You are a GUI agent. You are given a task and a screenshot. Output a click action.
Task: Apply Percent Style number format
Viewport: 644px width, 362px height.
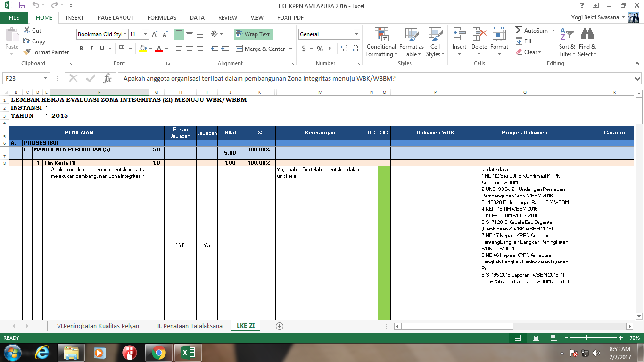click(320, 49)
